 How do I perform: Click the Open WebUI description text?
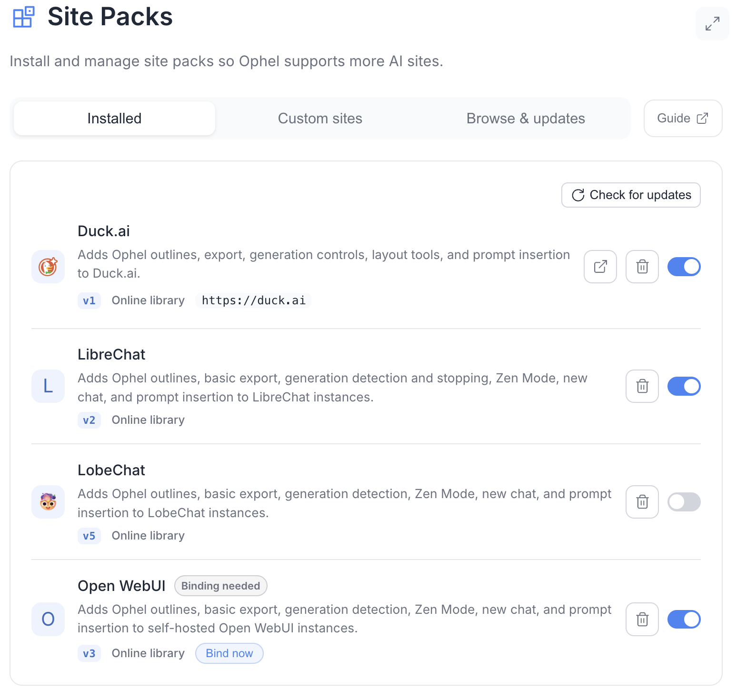344,619
